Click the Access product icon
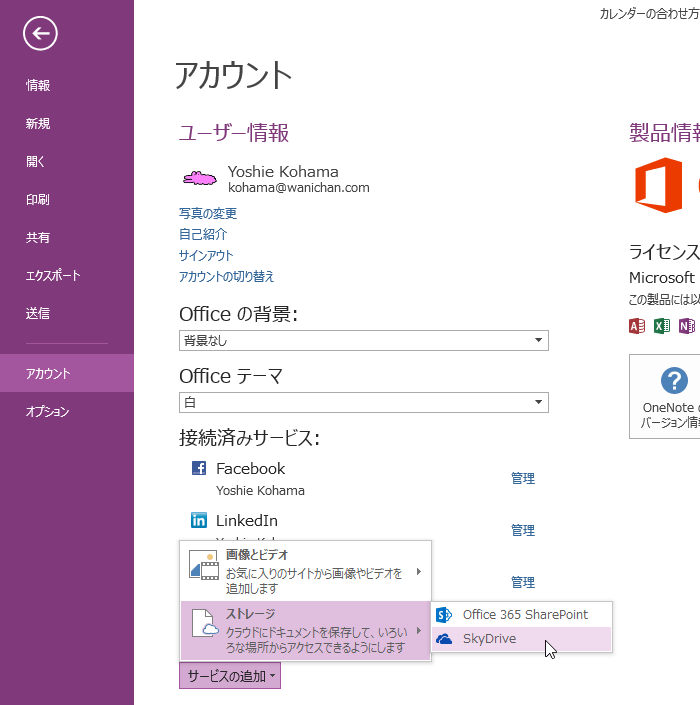700x705 pixels. 637,326
